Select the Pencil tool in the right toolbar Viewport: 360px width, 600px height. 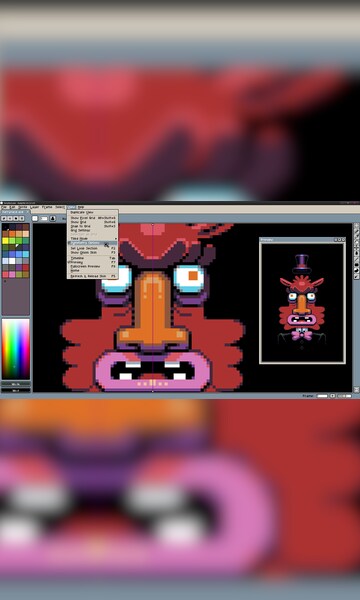coord(356,231)
